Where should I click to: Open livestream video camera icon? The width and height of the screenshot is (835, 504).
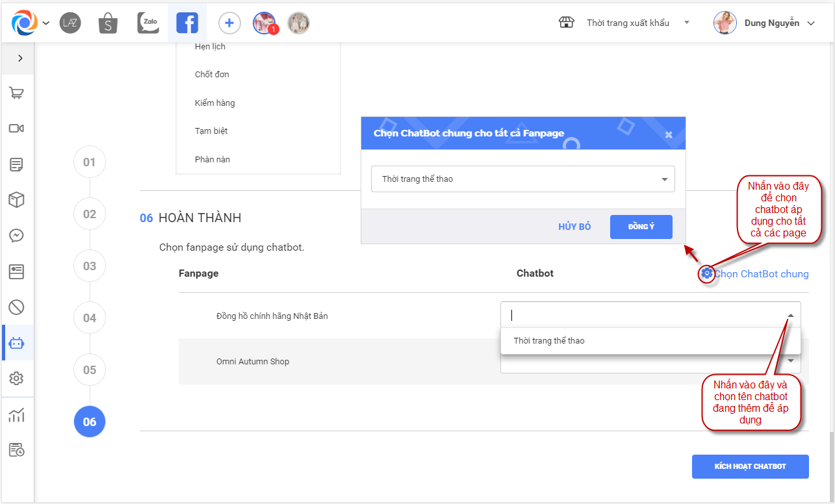17,129
